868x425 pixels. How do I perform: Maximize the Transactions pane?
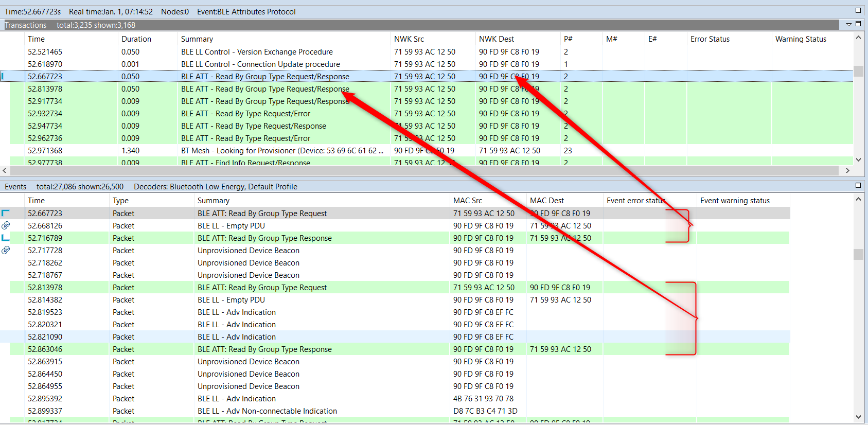[858, 24]
